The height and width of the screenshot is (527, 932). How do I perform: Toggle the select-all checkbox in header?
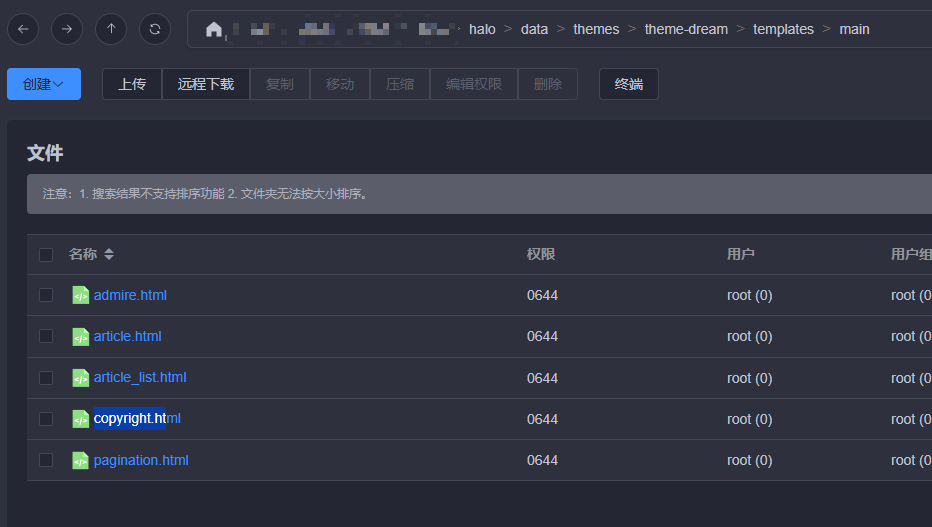(46, 254)
